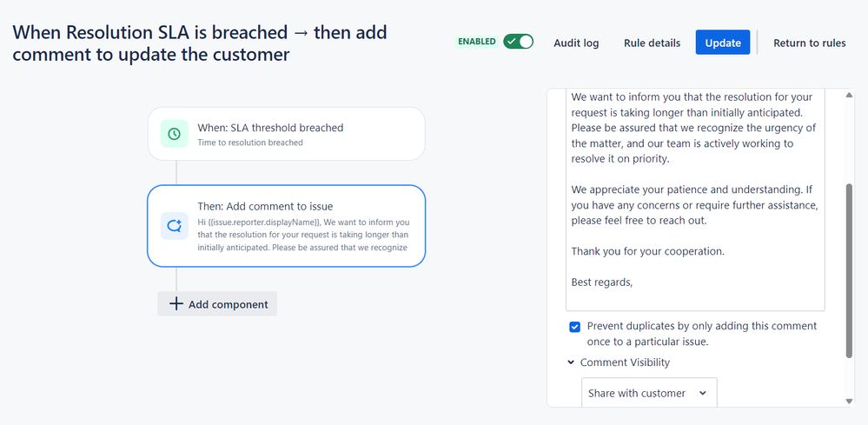Click the clock icon on SLA trigger
868x425 pixels.
click(175, 134)
